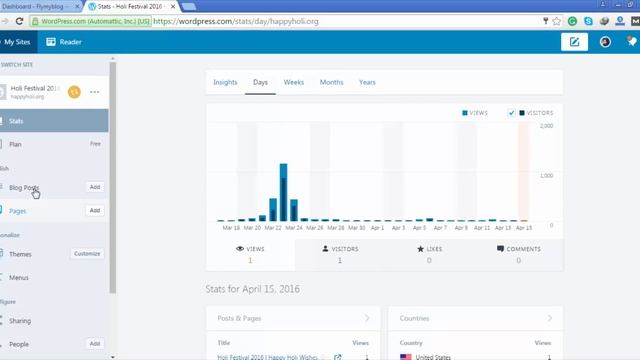Viewport: 640px width, 360px height.
Task: Switch to the Years tab
Action: (367, 82)
